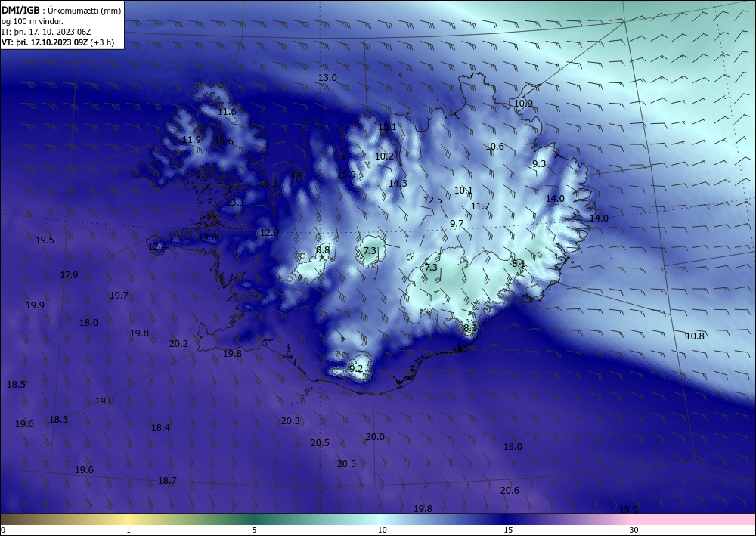Click the color scale tick label 1
Image resolution: width=756 pixels, height=536 pixels.
[x=129, y=530]
